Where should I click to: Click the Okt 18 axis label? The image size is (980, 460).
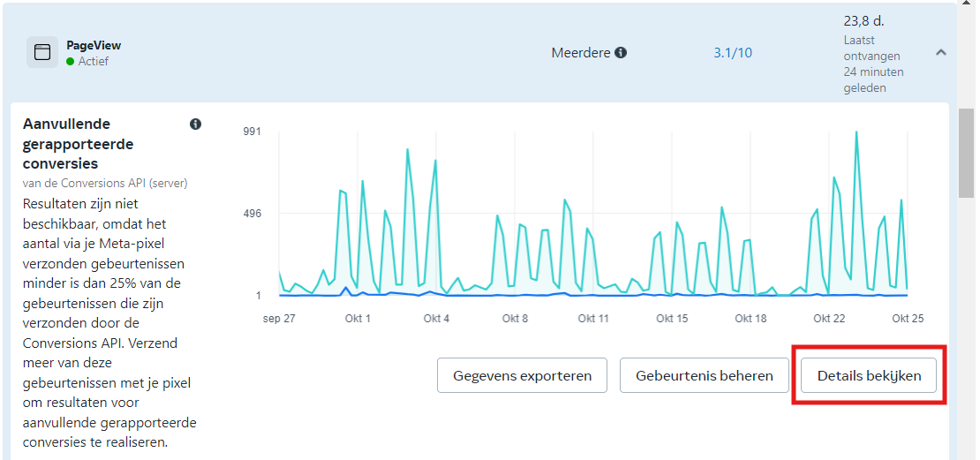tap(750, 318)
